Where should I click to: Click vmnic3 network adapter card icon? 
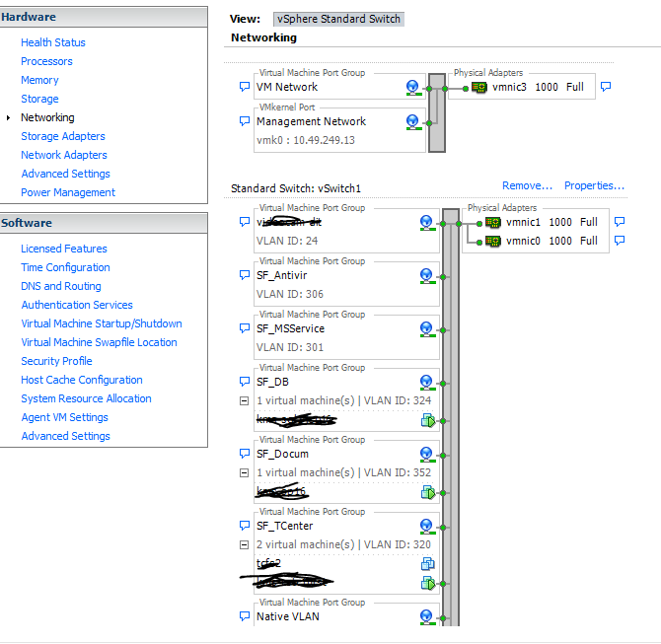(x=479, y=88)
